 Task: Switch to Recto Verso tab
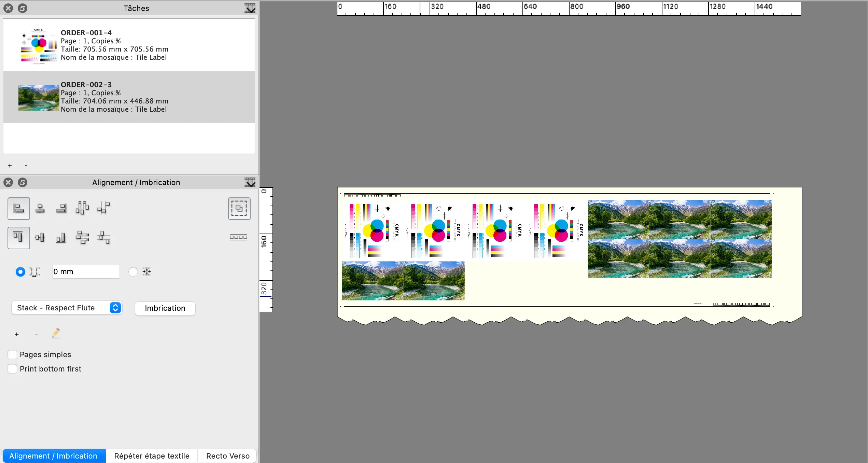pos(228,456)
